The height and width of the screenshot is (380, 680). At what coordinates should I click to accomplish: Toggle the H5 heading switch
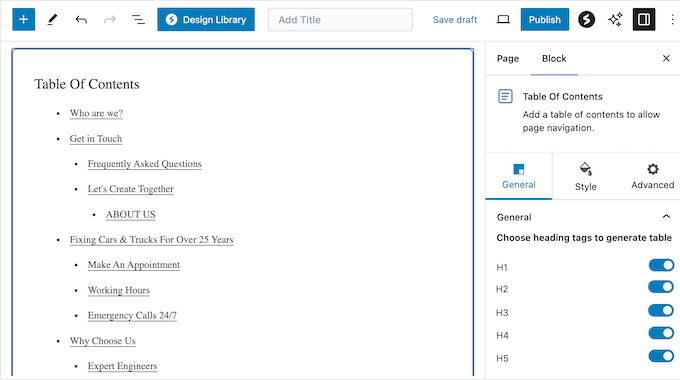coord(661,356)
